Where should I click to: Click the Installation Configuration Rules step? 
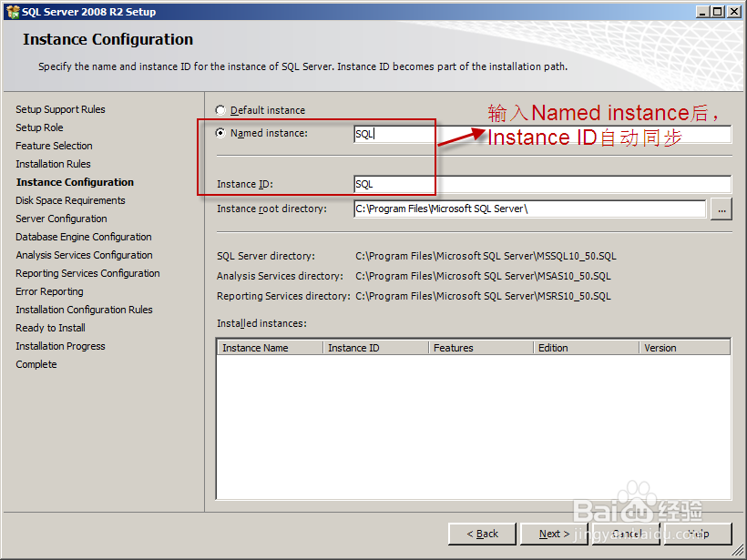click(x=84, y=310)
